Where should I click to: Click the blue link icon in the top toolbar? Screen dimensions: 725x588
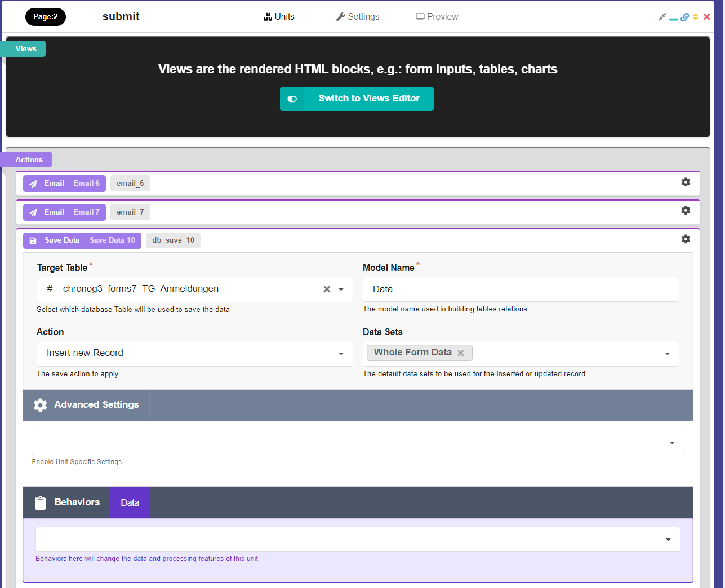point(684,17)
